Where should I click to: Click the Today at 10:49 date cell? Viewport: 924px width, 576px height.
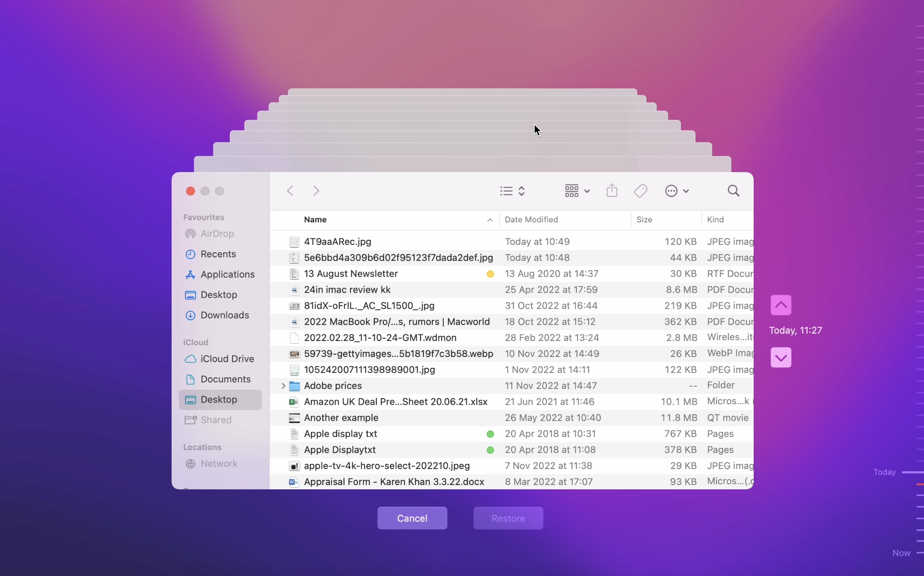click(537, 241)
